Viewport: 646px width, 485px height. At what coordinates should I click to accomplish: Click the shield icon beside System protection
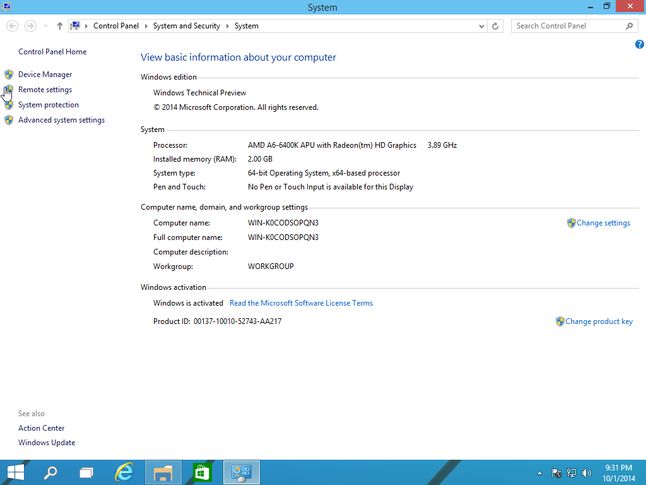tap(9, 105)
